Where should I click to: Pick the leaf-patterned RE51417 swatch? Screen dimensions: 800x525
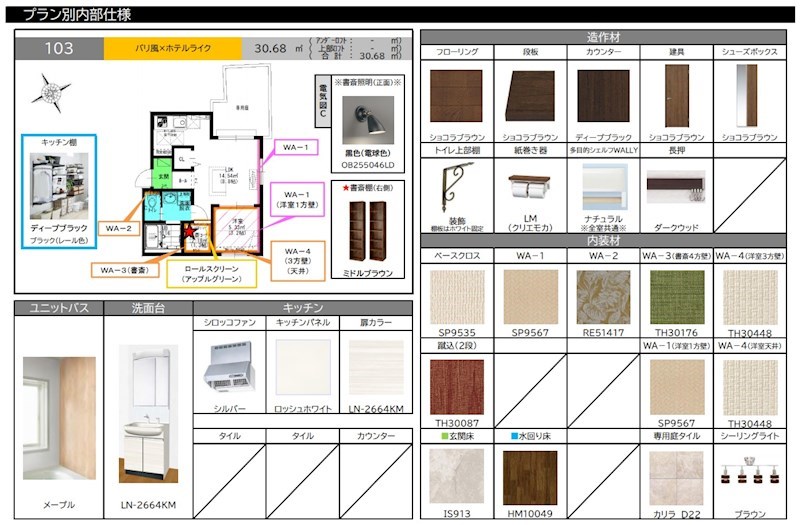pos(603,296)
